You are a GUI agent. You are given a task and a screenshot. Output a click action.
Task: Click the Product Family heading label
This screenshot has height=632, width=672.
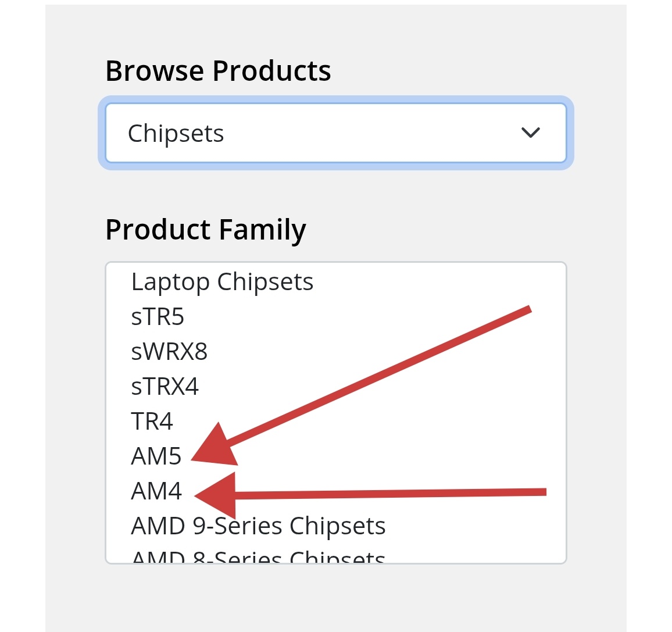(205, 230)
